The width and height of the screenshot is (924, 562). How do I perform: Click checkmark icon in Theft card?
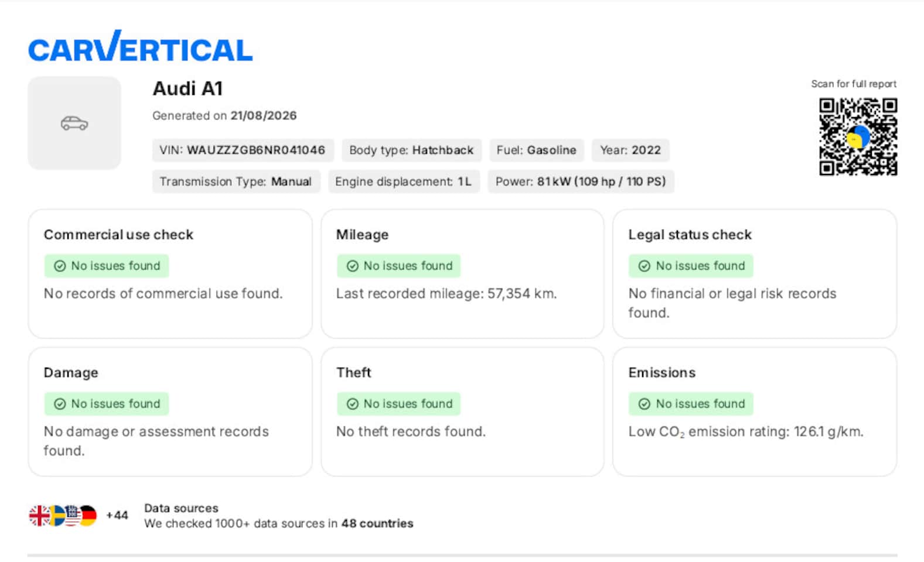(352, 404)
